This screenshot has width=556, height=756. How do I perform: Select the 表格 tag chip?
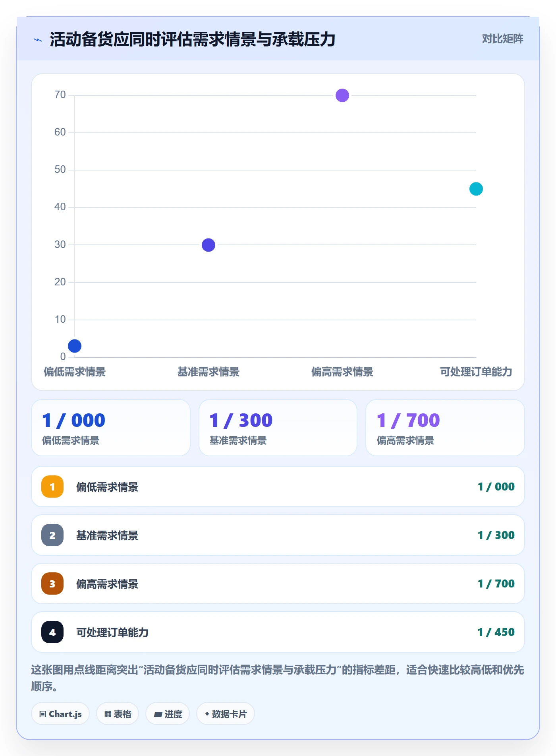(x=118, y=714)
